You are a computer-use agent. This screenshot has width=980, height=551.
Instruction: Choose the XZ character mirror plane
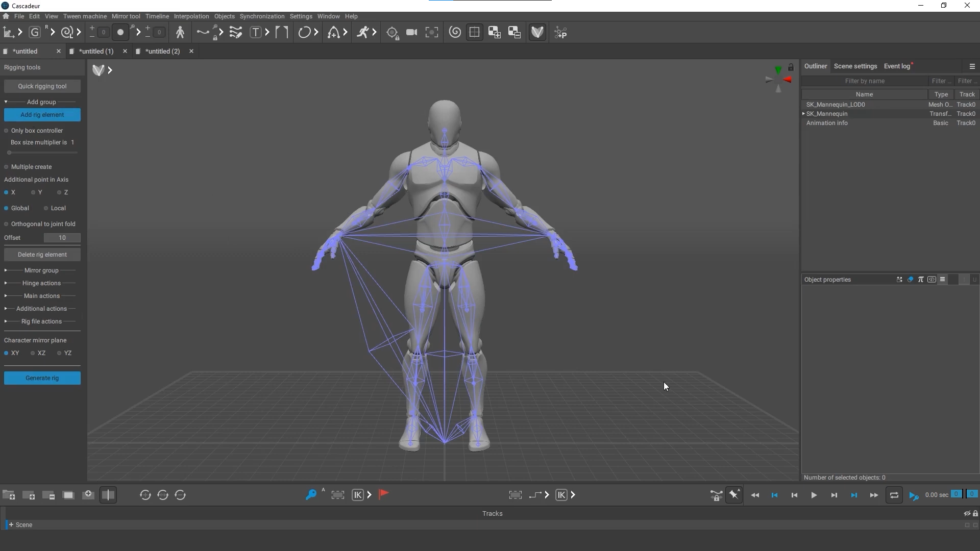pos(33,353)
